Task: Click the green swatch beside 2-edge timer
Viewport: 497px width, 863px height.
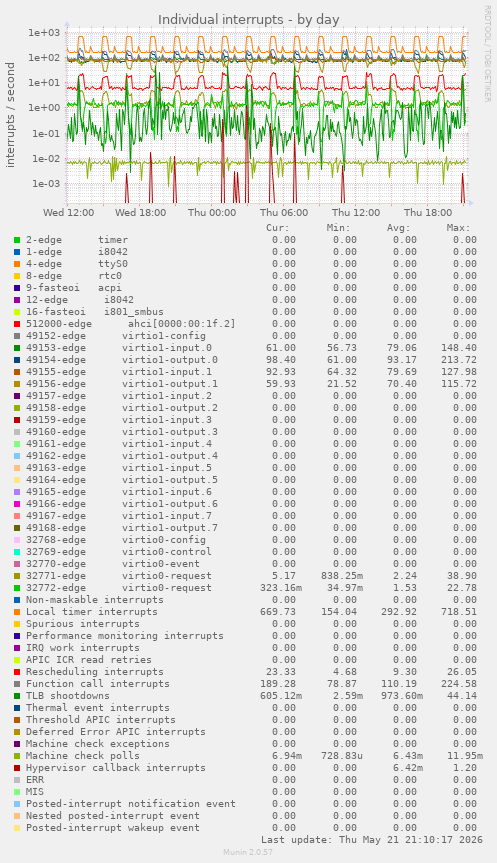Action: click(17, 240)
